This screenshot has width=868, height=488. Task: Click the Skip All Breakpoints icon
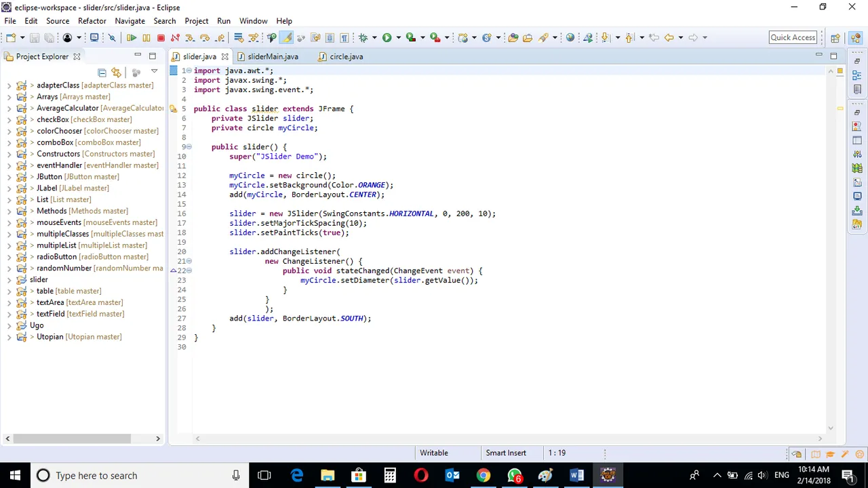[112, 38]
